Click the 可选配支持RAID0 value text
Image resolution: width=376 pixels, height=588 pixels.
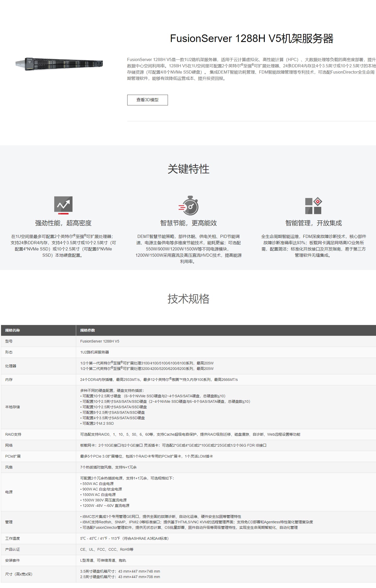(190, 434)
